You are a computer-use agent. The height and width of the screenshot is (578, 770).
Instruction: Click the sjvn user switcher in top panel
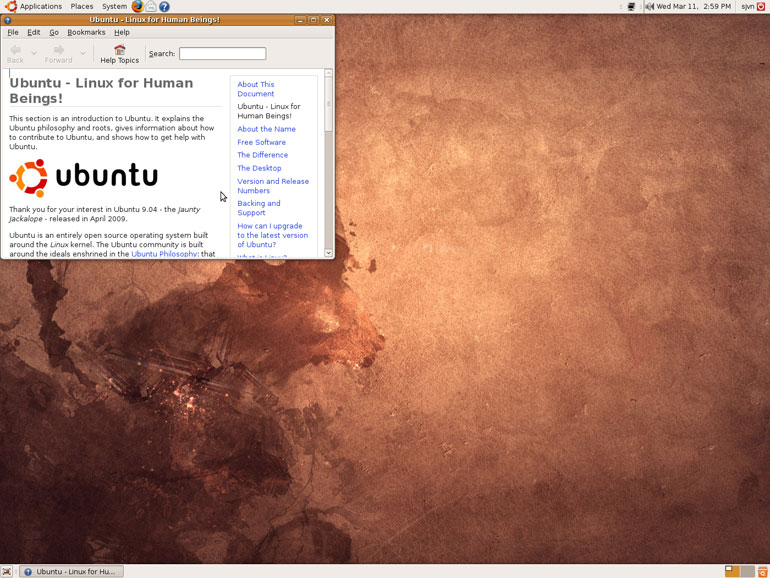coord(747,6)
